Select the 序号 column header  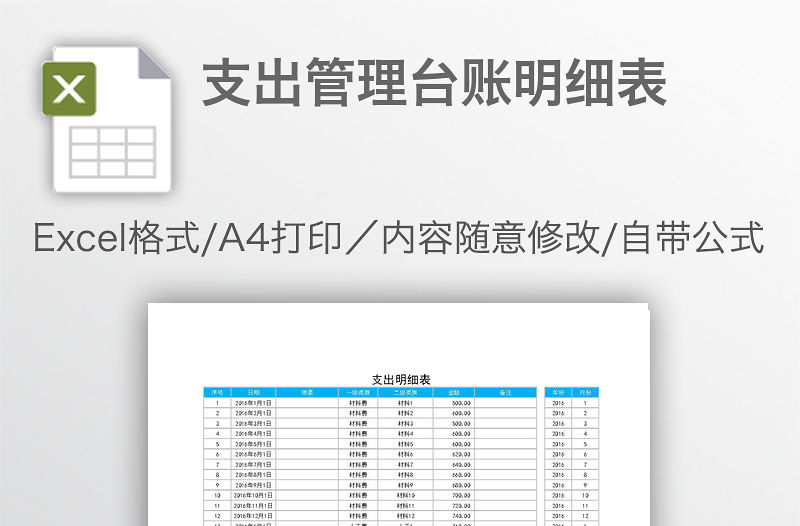(217, 392)
